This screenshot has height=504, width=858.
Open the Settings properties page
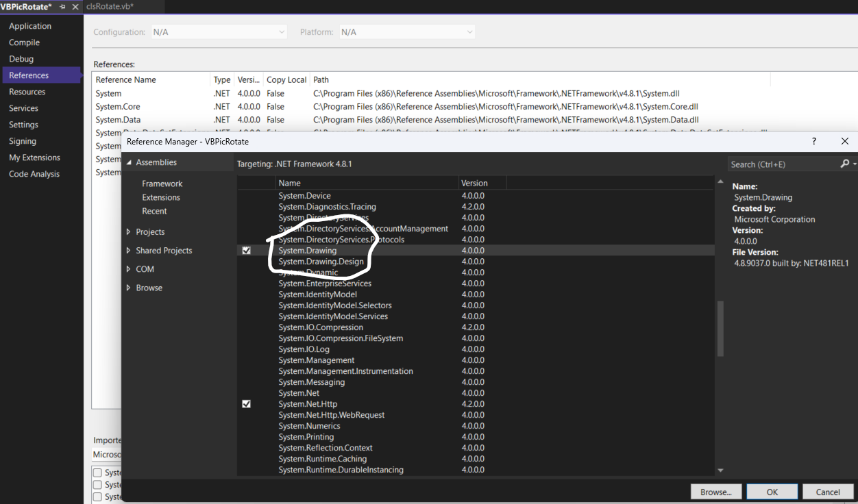pos(23,125)
